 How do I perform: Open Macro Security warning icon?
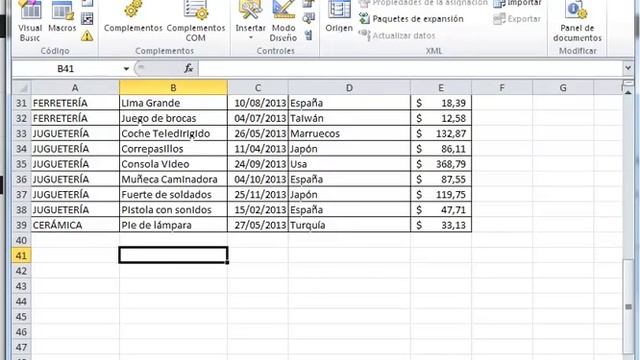tap(87, 36)
